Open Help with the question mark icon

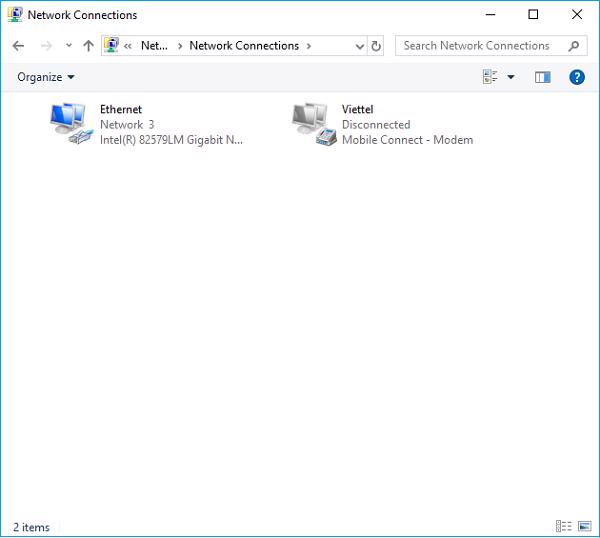click(x=577, y=77)
